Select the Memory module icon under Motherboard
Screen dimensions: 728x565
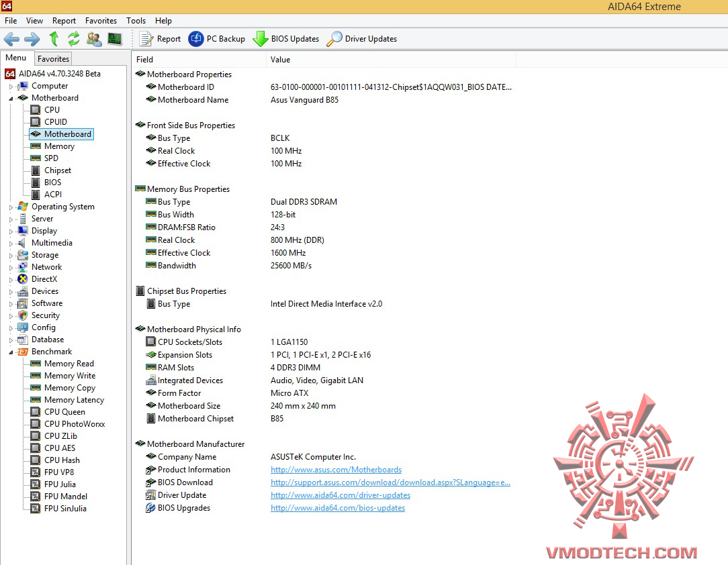pyautogui.click(x=36, y=146)
